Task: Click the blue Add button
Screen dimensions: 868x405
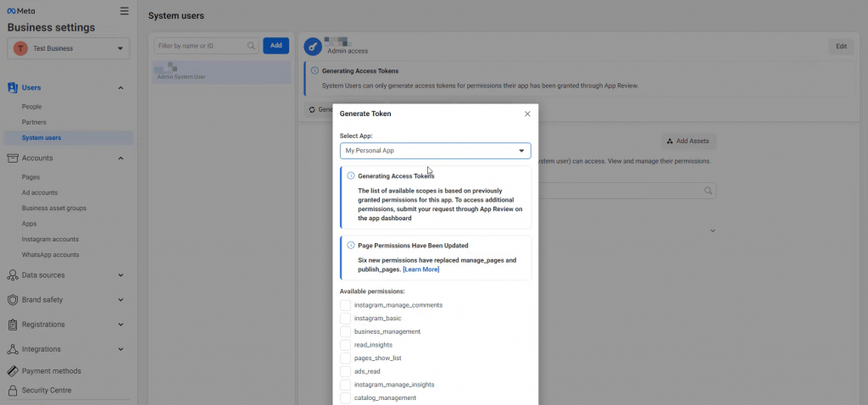Action: point(275,46)
